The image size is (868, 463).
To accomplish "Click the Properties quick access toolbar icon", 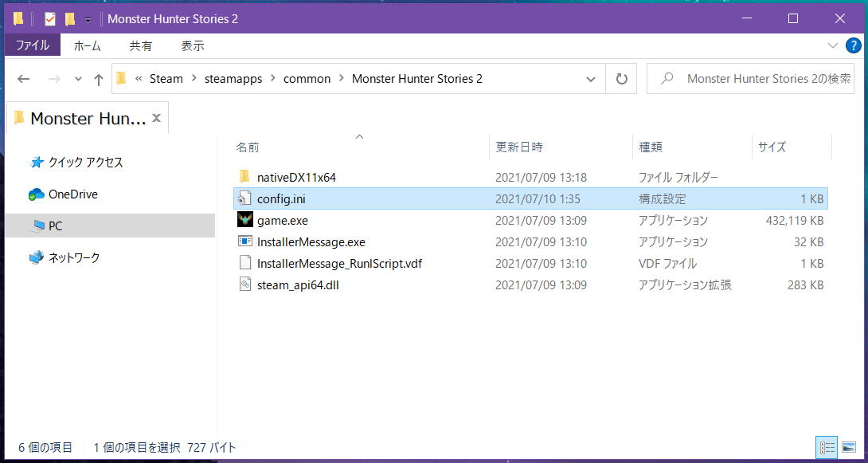I will [50, 19].
